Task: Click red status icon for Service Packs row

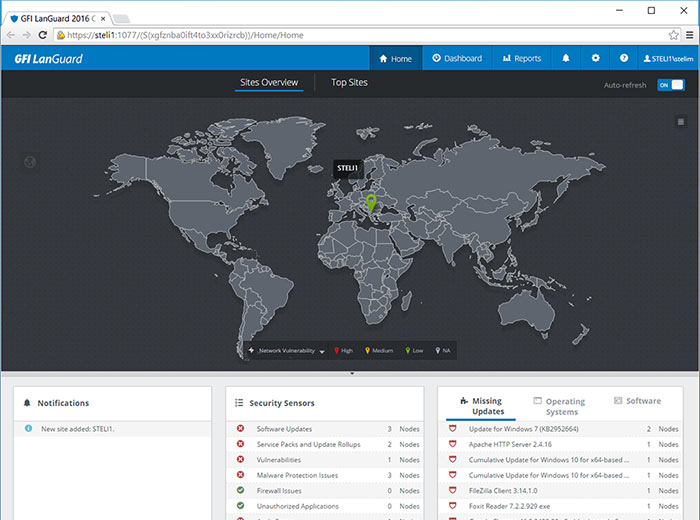Action: pos(240,444)
